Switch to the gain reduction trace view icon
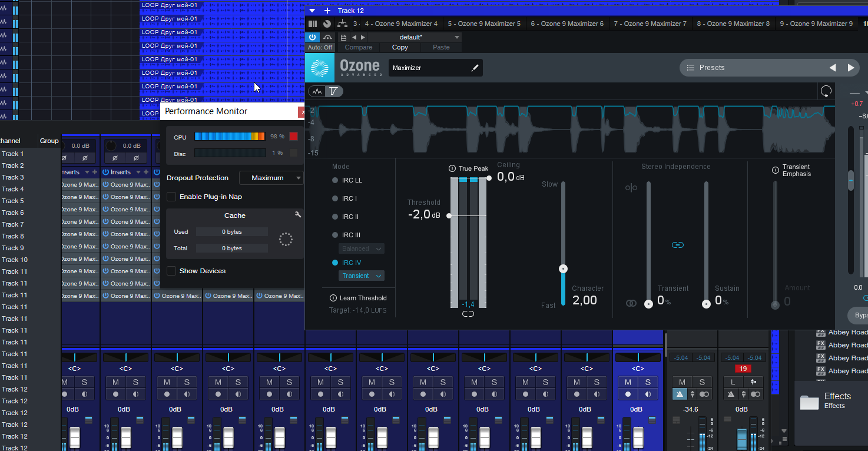This screenshot has height=451, width=868. (334, 91)
